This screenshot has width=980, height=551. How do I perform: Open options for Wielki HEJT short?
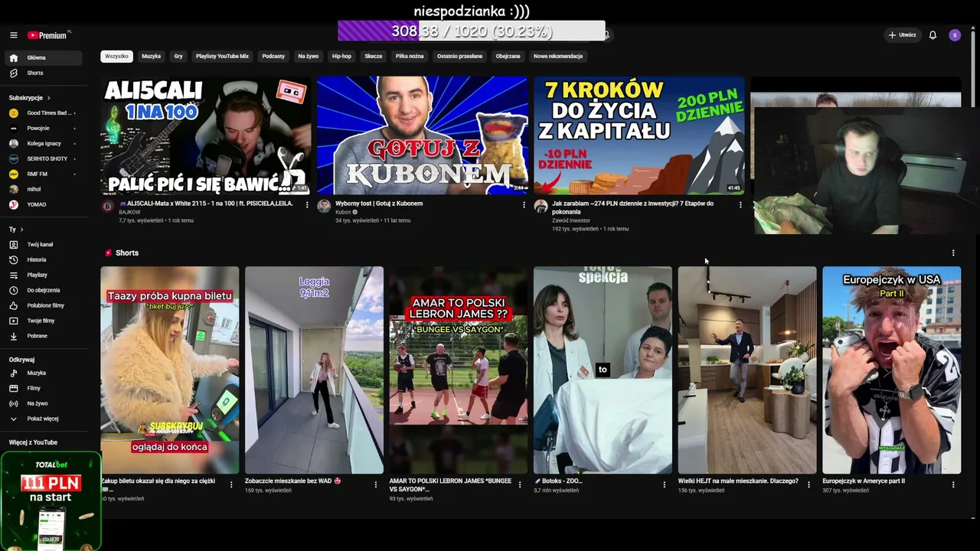click(x=808, y=484)
